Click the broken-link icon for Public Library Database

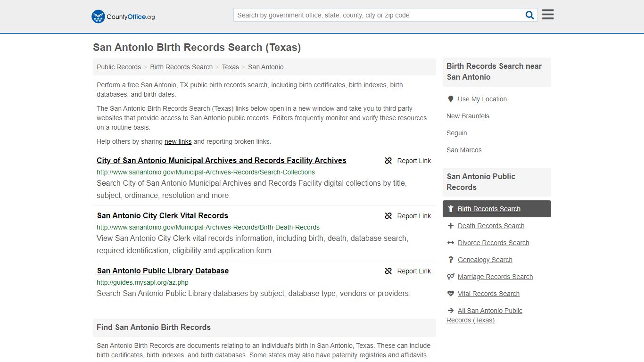(388, 271)
